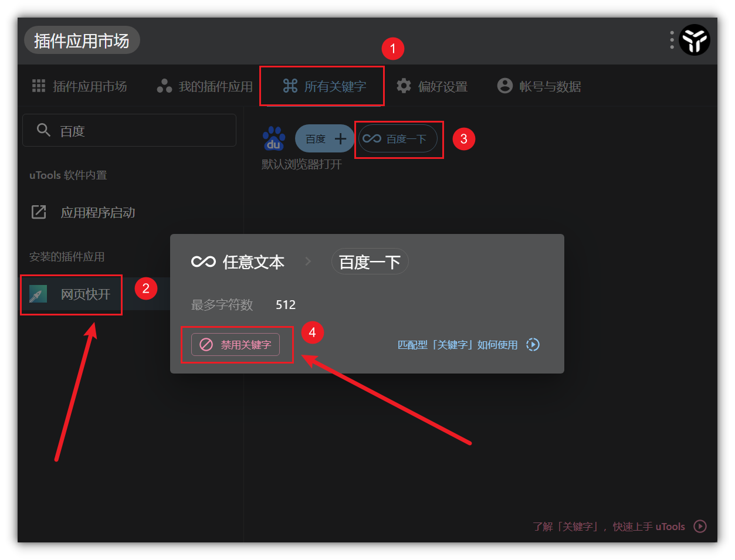Click the play icon beside 匹配型关键字如何使用
The width and height of the screenshot is (735, 560).
533,344
